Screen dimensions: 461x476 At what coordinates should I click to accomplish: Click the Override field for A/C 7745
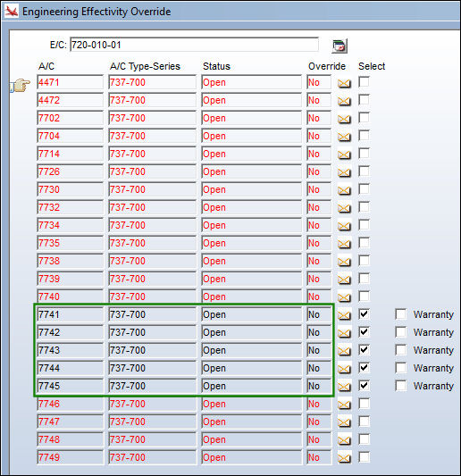(319, 386)
